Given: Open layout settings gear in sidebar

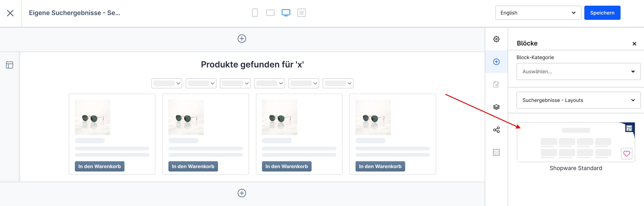Looking at the screenshot, I should 496,39.
